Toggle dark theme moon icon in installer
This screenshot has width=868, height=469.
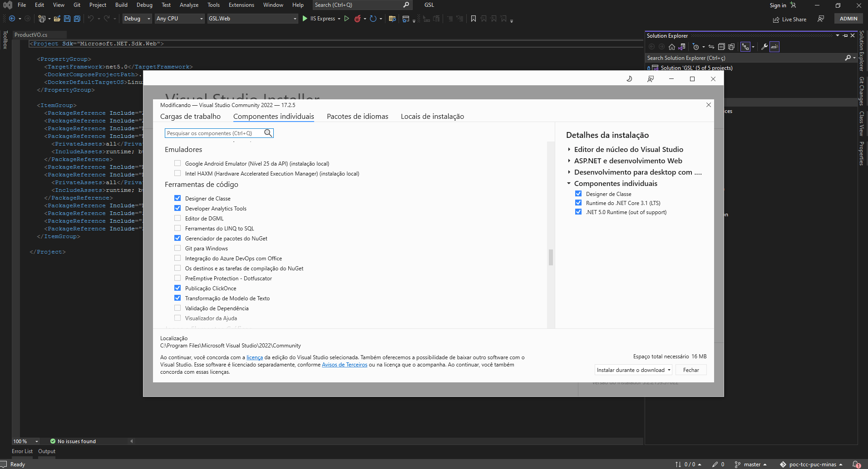[629, 79]
